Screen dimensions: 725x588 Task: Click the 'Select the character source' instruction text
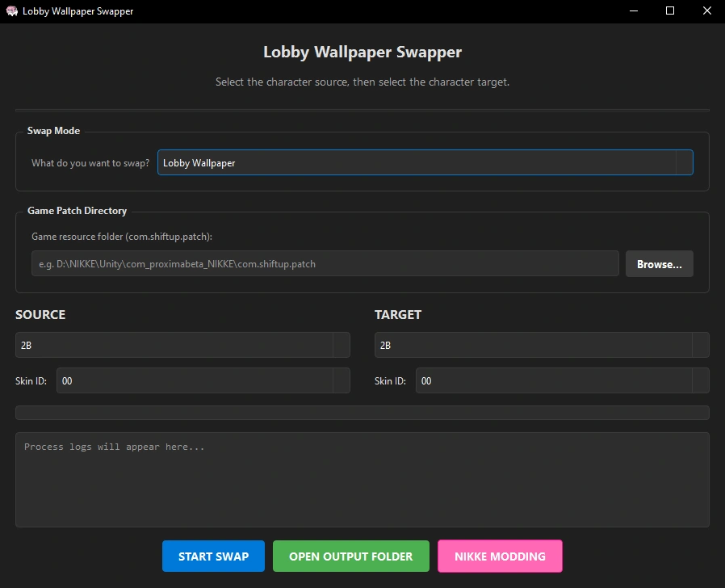coord(362,82)
